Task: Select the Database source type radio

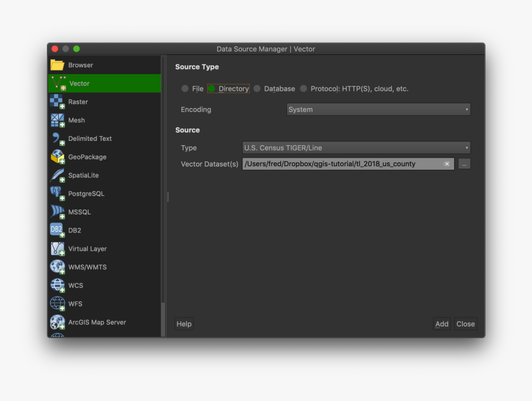Action: pyautogui.click(x=257, y=88)
